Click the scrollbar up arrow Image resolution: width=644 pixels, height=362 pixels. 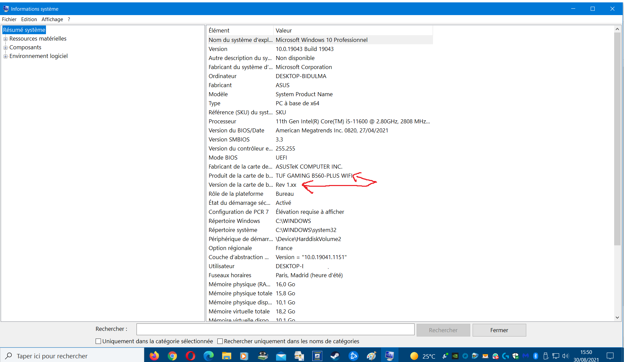pos(617,29)
